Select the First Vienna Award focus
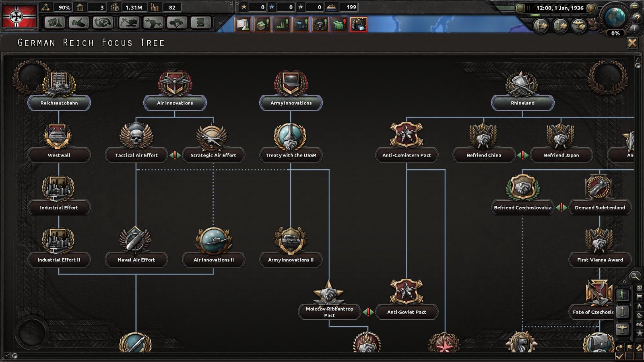 (x=600, y=260)
